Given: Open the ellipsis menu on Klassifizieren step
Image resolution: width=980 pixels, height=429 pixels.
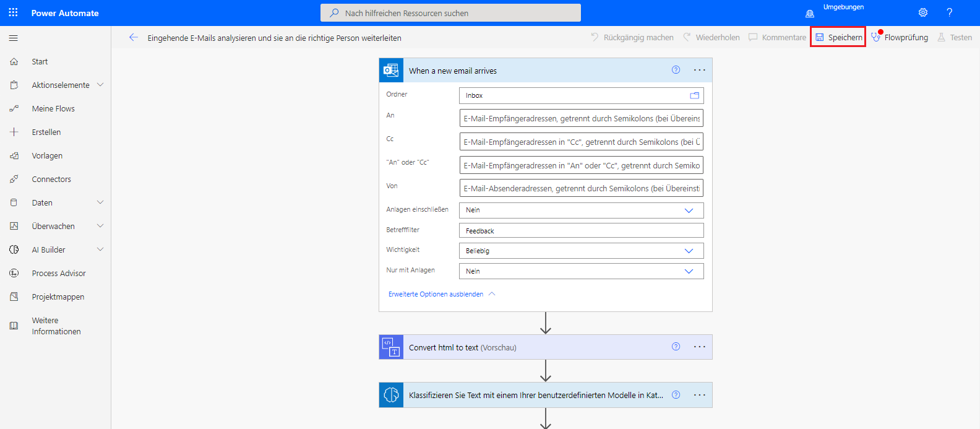Looking at the screenshot, I should [x=699, y=395].
